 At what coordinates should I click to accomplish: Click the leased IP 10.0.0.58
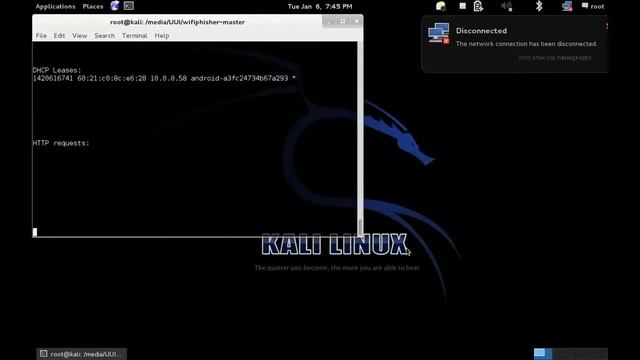click(x=168, y=78)
